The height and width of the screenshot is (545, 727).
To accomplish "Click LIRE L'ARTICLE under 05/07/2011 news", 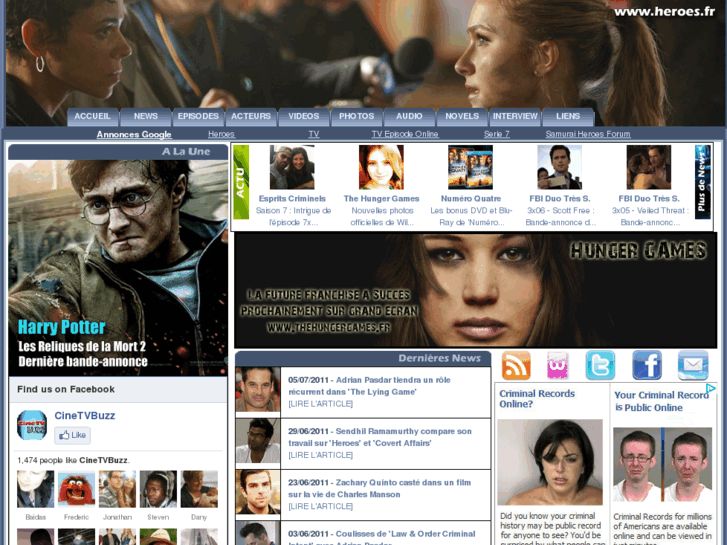I will (x=320, y=404).
